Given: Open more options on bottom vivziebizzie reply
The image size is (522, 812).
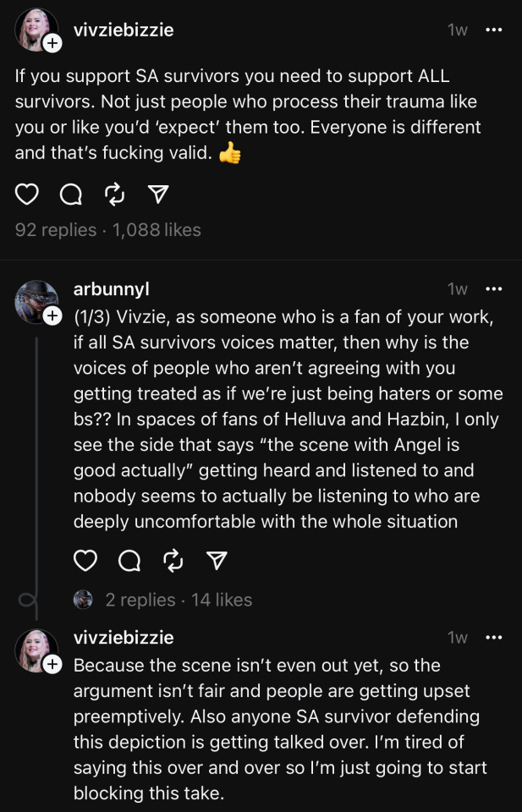Looking at the screenshot, I should [493, 637].
